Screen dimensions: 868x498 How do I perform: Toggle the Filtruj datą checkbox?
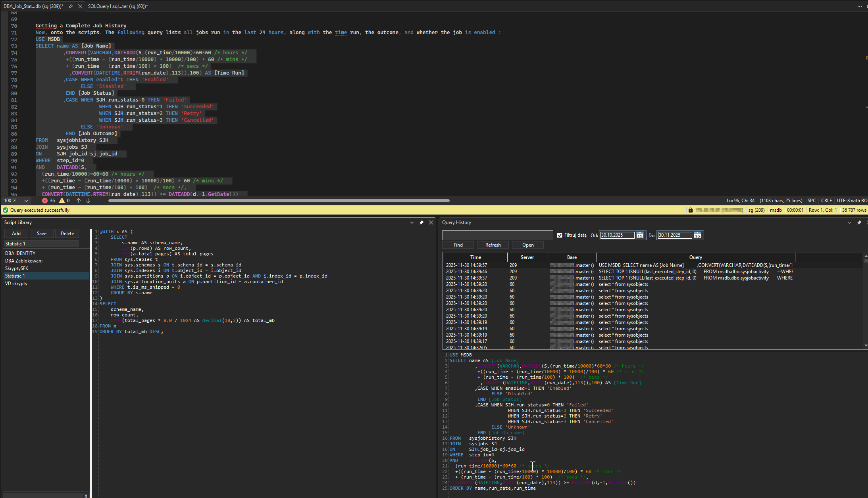click(x=560, y=236)
